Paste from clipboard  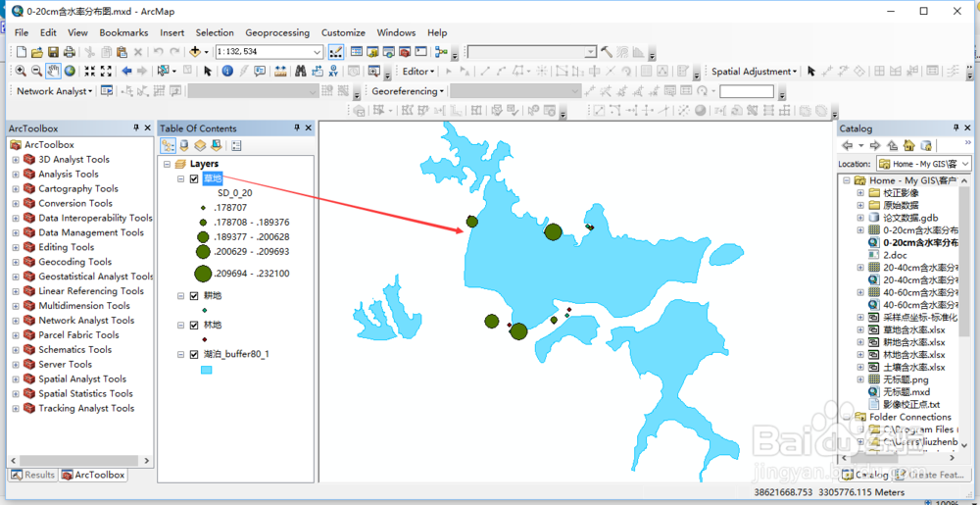(x=122, y=52)
